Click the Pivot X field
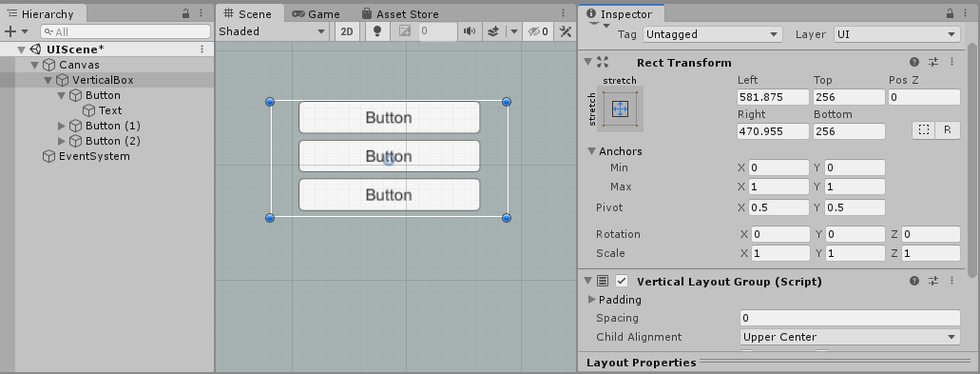The image size is (980, 374). 779,207
